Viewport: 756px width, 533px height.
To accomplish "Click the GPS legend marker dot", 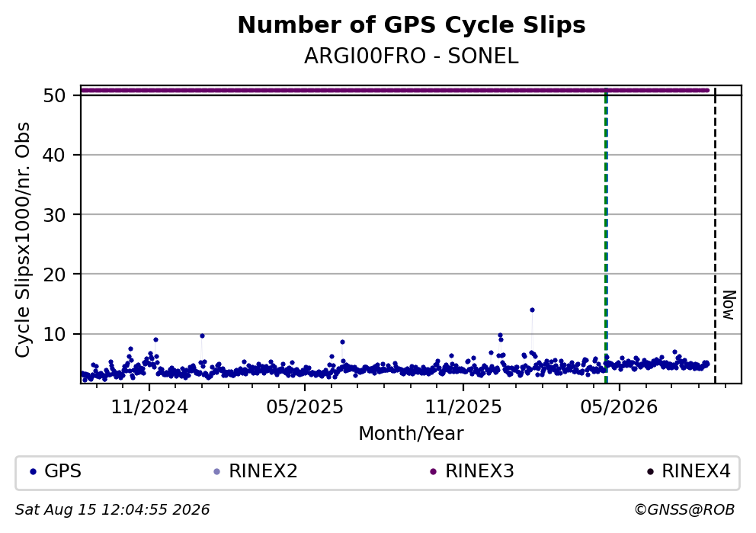I will click(x=33, y=472).
